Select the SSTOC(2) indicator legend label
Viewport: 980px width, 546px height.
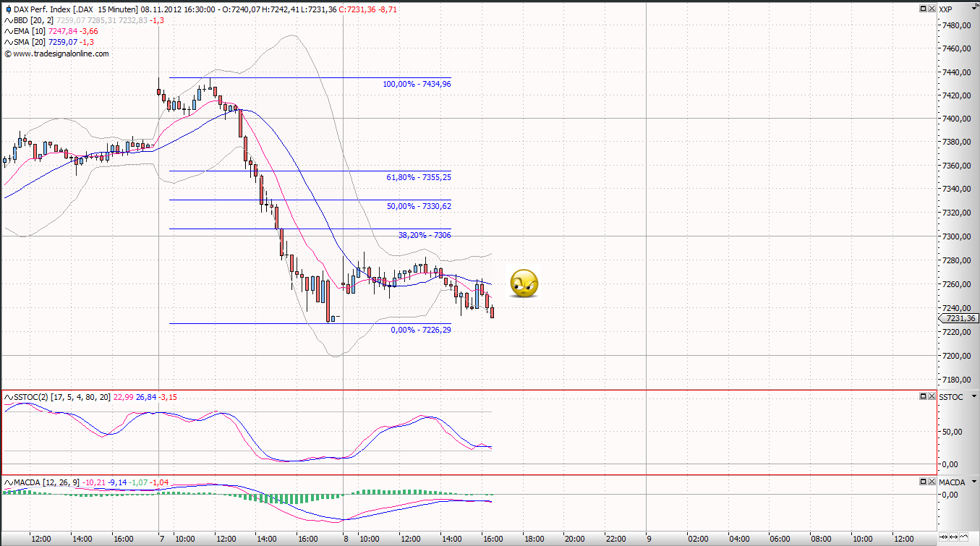pos(29,397)
